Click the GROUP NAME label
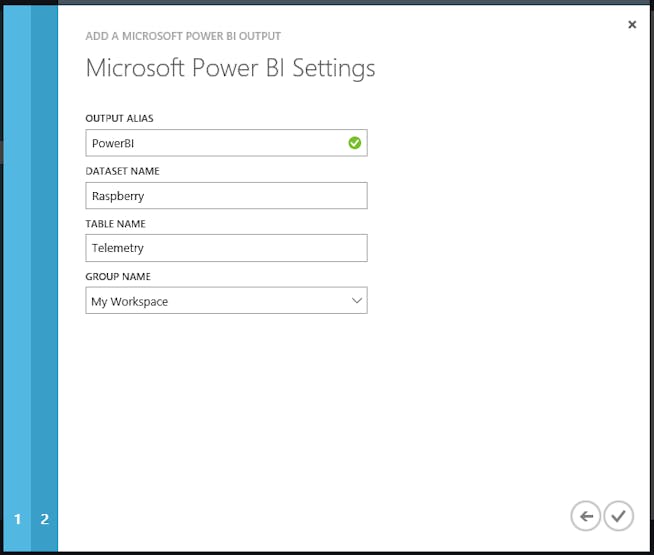 [x=118, y=276]
